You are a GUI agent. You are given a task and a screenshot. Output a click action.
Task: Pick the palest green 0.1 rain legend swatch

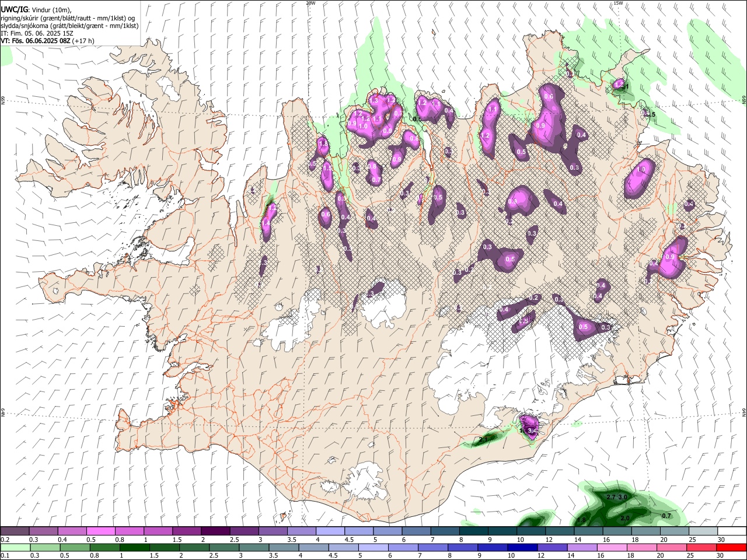tap(15, 547)
